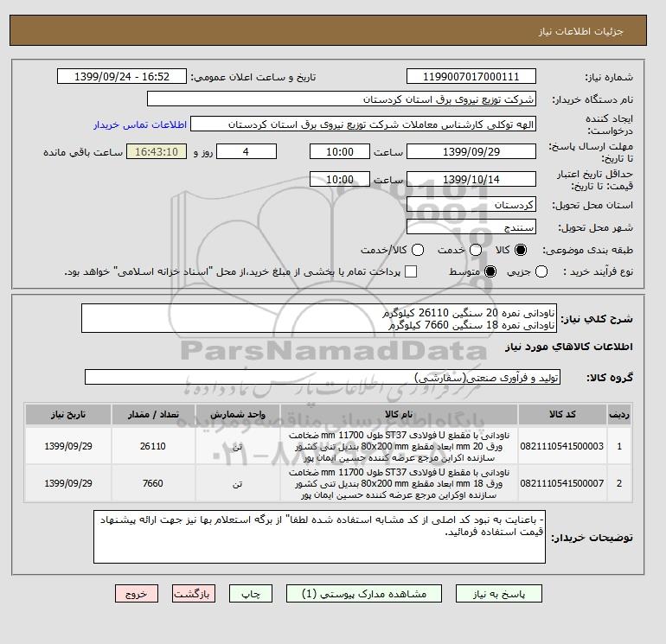
Task: Toggle اسناد خزانه اسلامی payment checkbox
Action: tap(411, 271)
